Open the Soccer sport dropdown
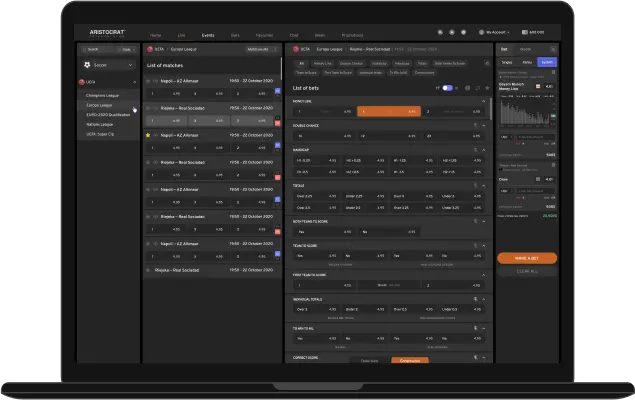This screenshot has height=400, width=635. tap(108, 65)
